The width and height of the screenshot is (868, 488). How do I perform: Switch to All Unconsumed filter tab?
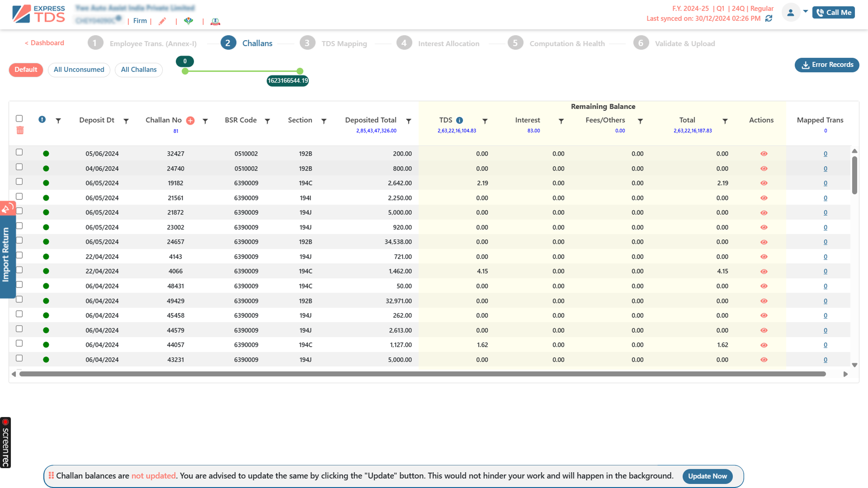click(79, 70)
